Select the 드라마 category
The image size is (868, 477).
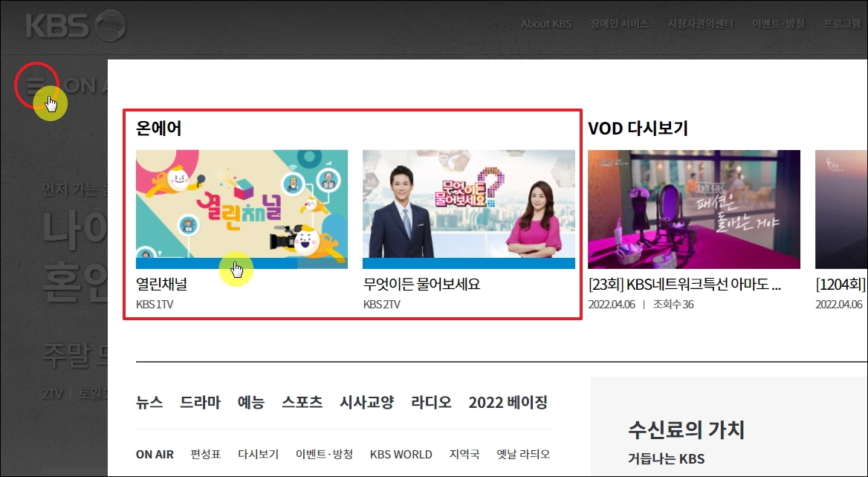200,402
